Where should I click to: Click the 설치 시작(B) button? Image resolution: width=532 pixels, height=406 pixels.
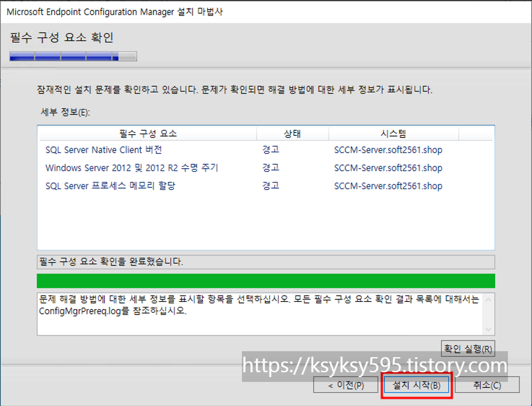(x=416, y=385)
